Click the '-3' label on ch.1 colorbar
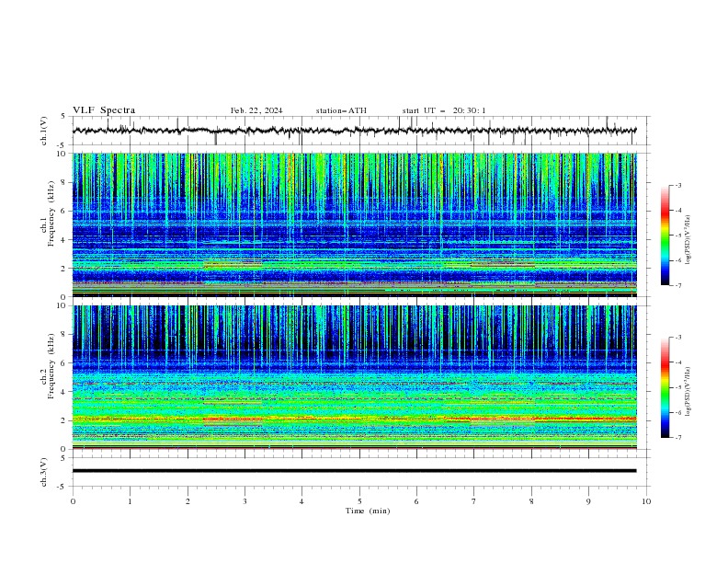The height and width of the screenshot is (563, 728). point(677,185)
